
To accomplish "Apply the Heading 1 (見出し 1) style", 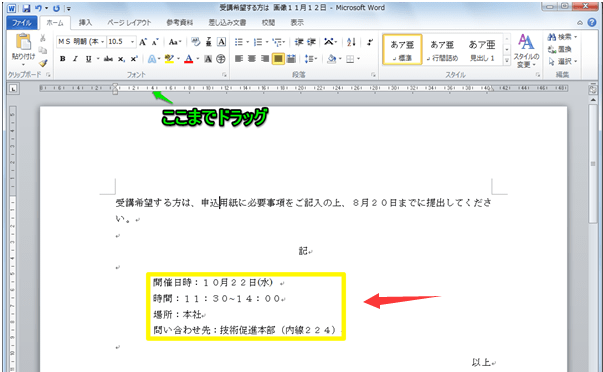I will tap(481, 50).
